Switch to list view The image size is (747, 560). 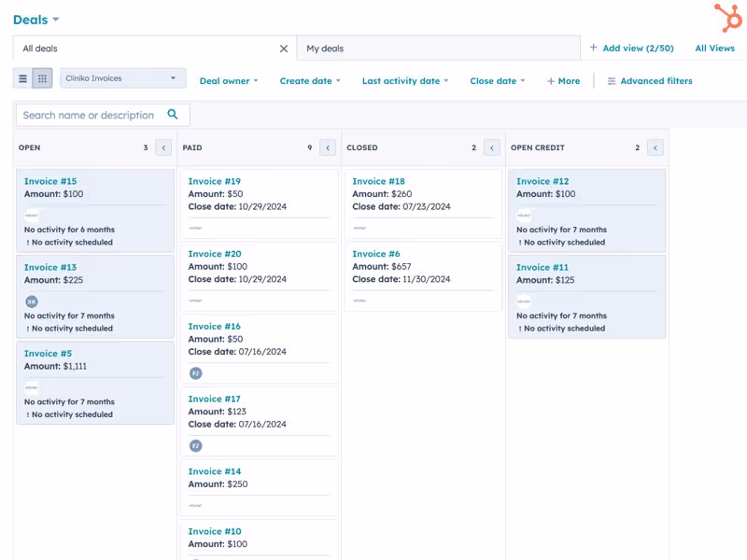(22, 78)
